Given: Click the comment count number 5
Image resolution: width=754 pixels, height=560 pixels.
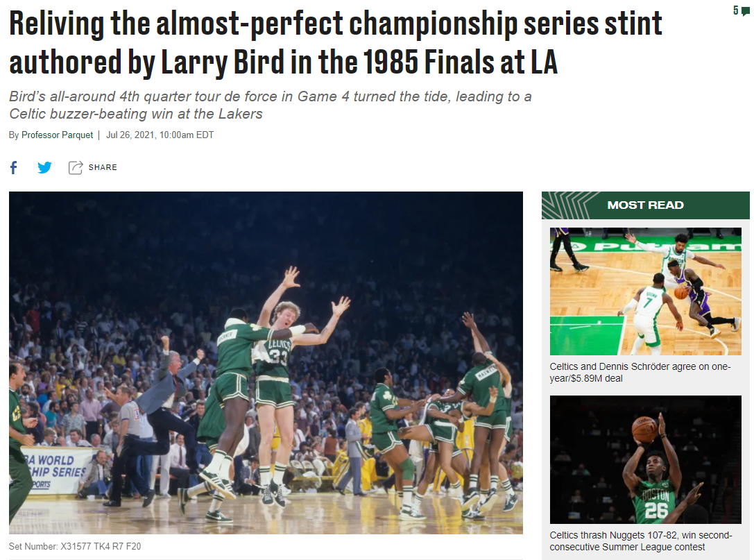Looking at the screenshot, I should 736,10.
